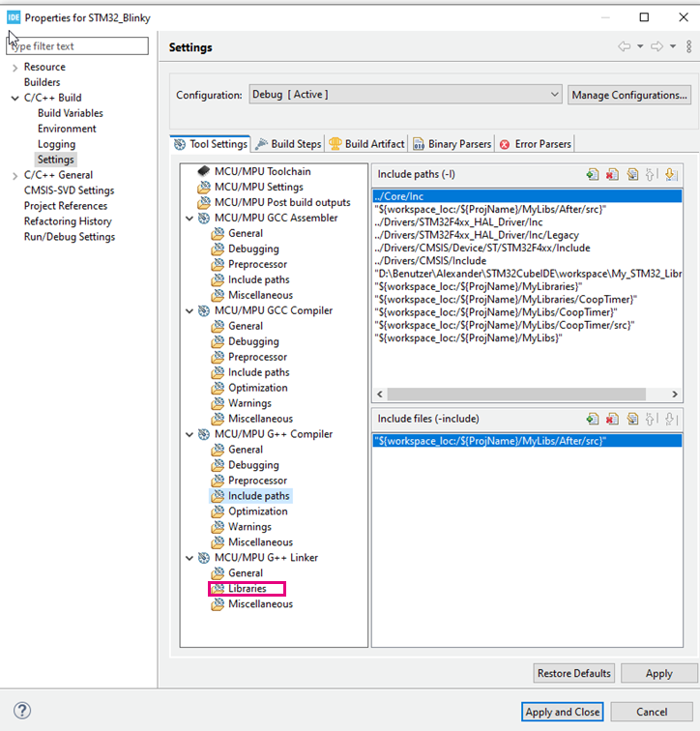700x731 pixels.
Task: Open Build Variables page
Action: tap(71, 113)
